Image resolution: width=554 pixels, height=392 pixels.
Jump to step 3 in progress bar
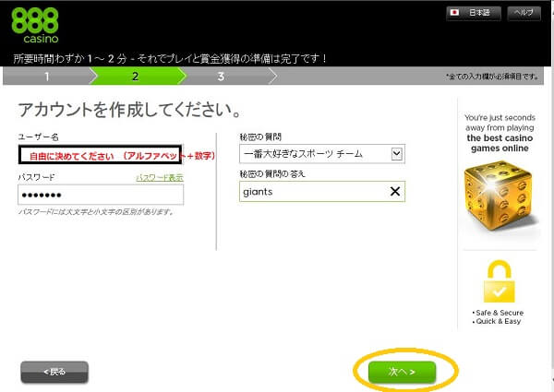click(221, 77)
